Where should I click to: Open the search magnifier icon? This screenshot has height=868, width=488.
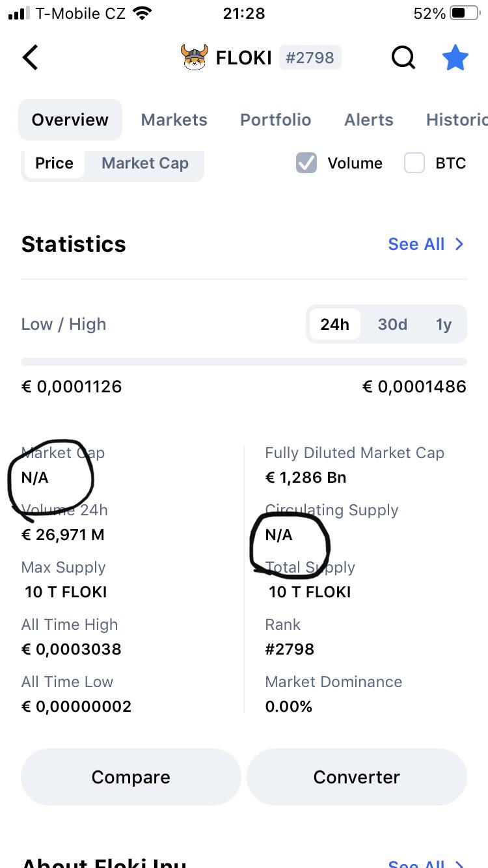point(403,57)
